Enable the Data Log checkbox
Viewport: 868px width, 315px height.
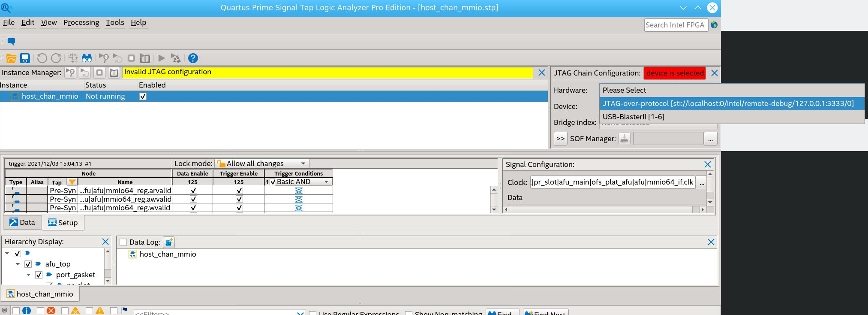(x=123, y=242)
